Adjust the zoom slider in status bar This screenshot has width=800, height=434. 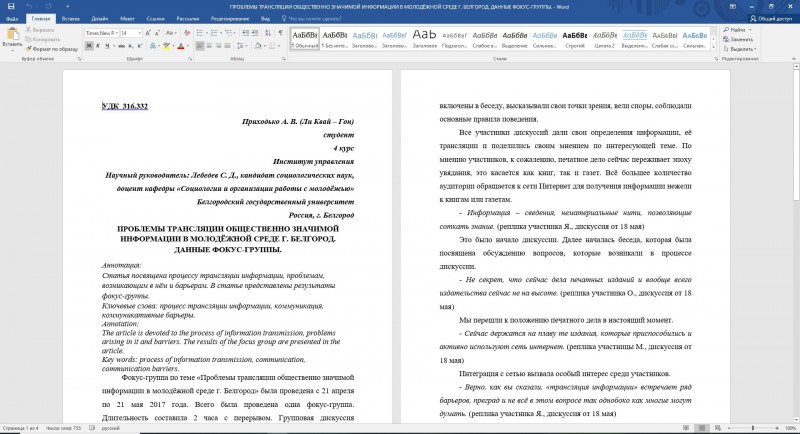click(753, 428)
